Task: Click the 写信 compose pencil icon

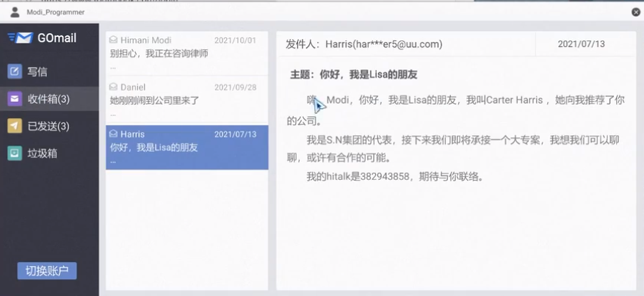Action: point(15,71)
